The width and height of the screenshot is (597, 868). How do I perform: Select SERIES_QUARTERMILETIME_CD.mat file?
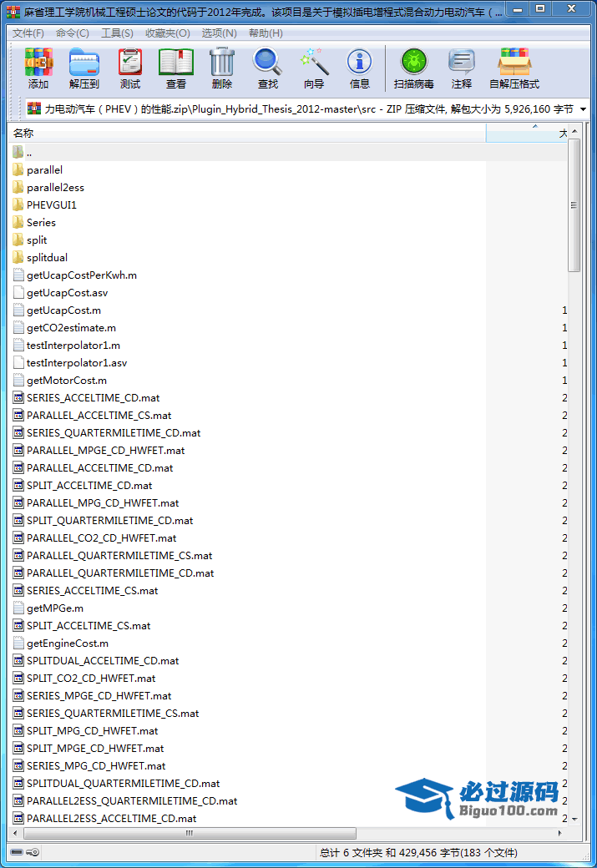pyautogui.click(x=114, y=433)
